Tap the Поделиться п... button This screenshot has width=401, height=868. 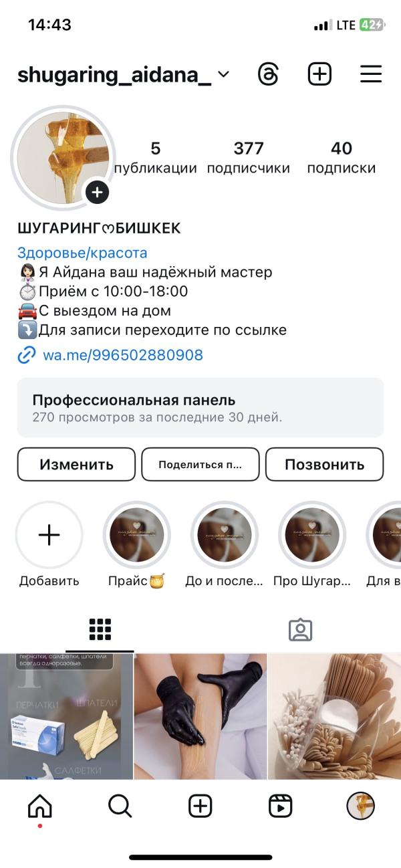200,464
